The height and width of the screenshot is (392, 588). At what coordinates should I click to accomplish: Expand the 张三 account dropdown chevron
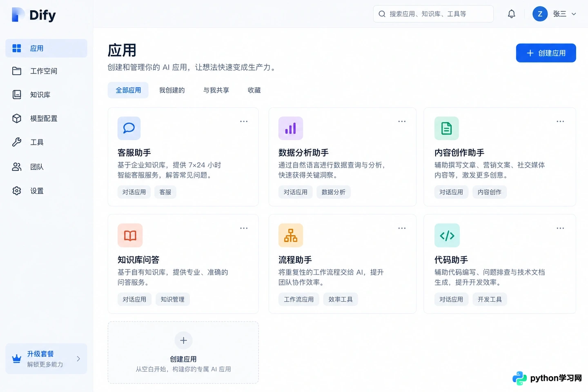point(574,14)
